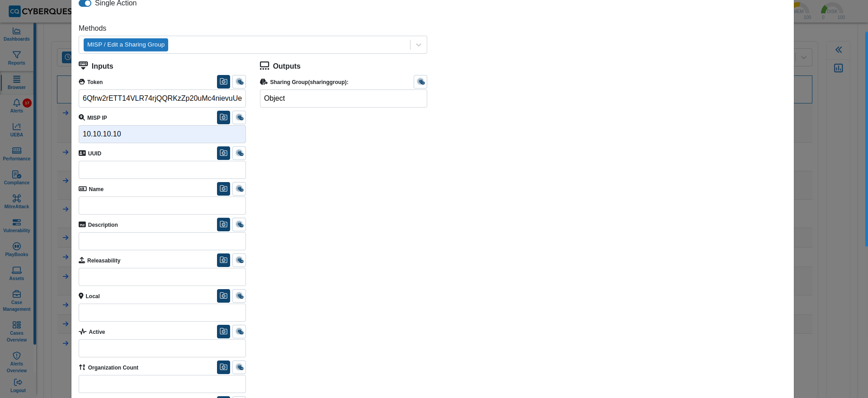Click the cloud icon beside UUID
The height and width of the screenshot is (398, 868).
(x=239, y=153)
